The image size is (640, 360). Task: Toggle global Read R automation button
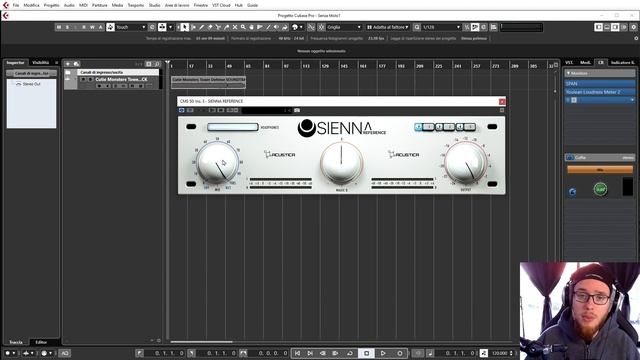(84, 27)
